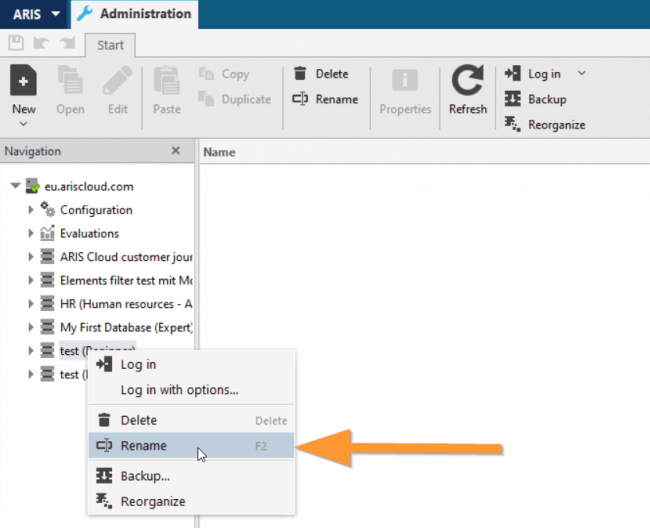Viewport: 650px width, 528px height.
Task: Select the eu.ariscloud.com tree item
Action: coord(89,186)
